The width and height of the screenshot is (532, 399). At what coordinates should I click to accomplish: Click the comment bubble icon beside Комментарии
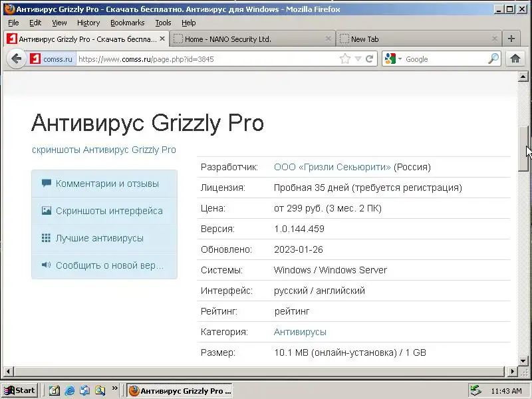click(x=46, y=184)
